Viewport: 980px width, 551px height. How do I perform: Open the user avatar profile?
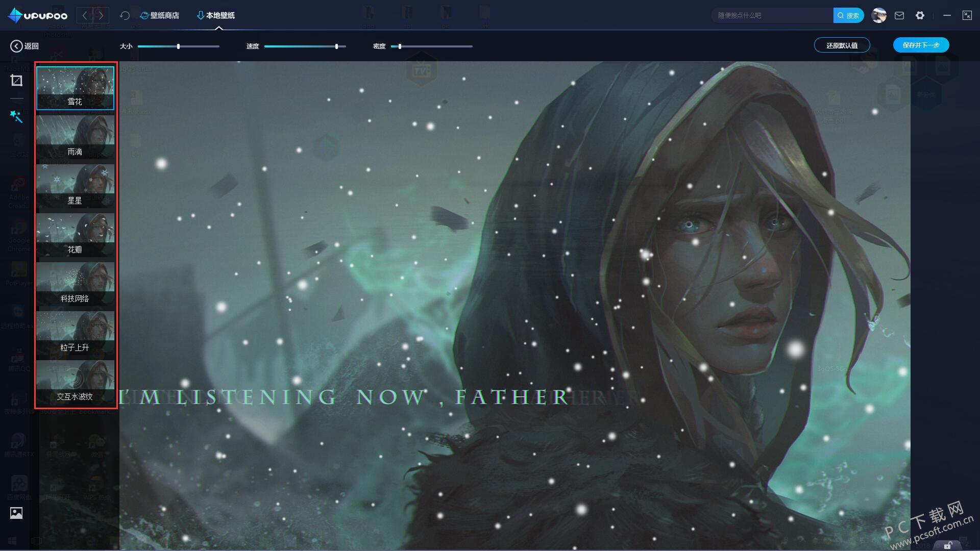click(x=879, y=15)
